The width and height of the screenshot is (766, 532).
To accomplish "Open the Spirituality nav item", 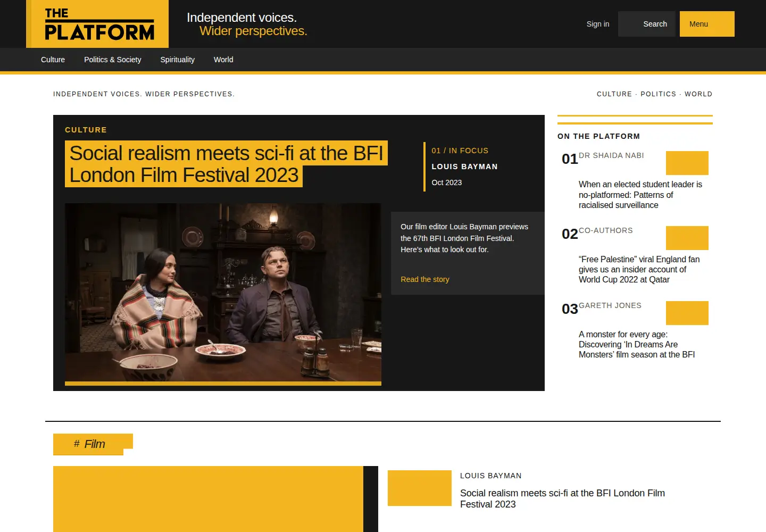I will [178, 60].
